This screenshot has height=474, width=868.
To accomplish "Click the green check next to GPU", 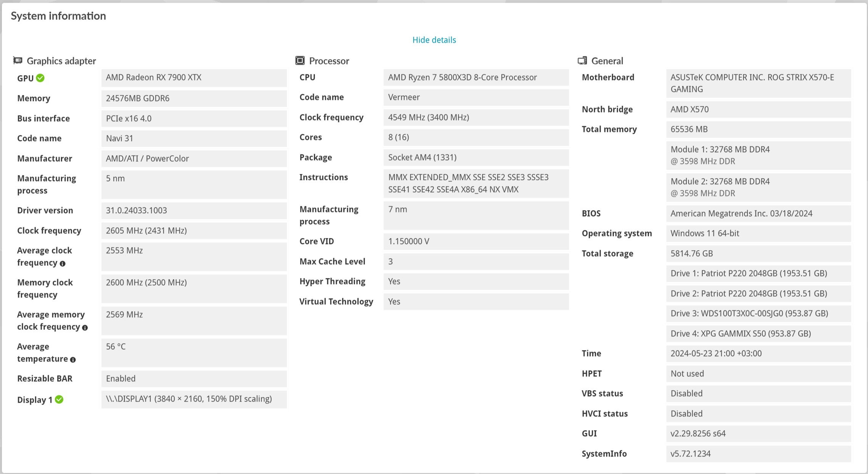I will [x=40, y=78].
